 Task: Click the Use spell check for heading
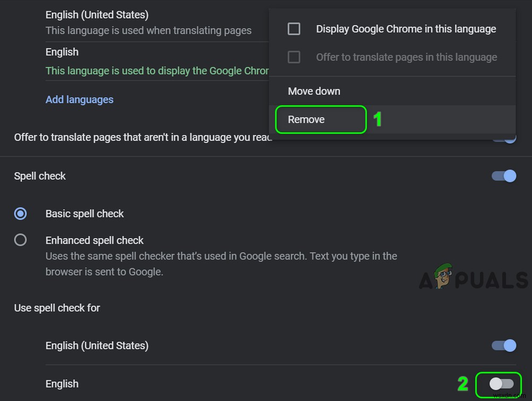[x=57, y=308]
